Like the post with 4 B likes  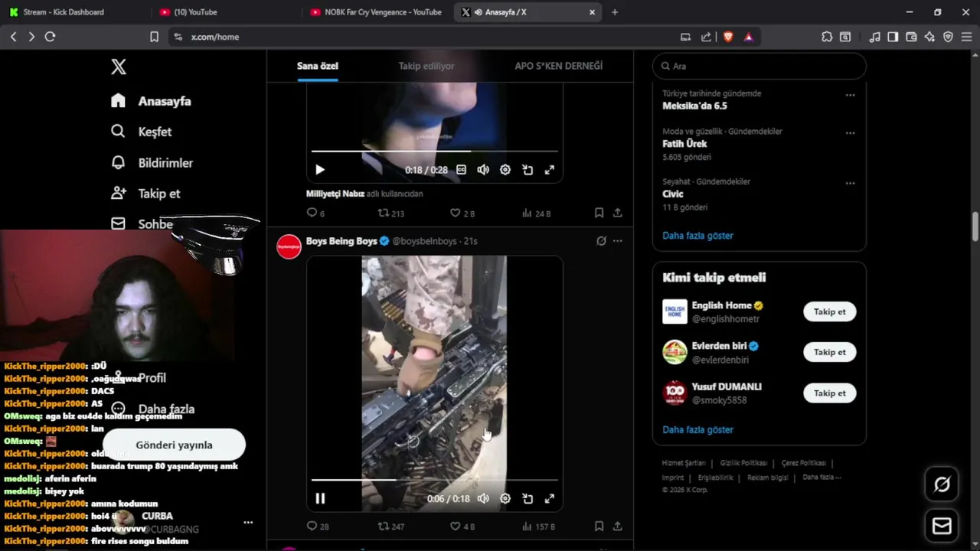pos(462,527)
